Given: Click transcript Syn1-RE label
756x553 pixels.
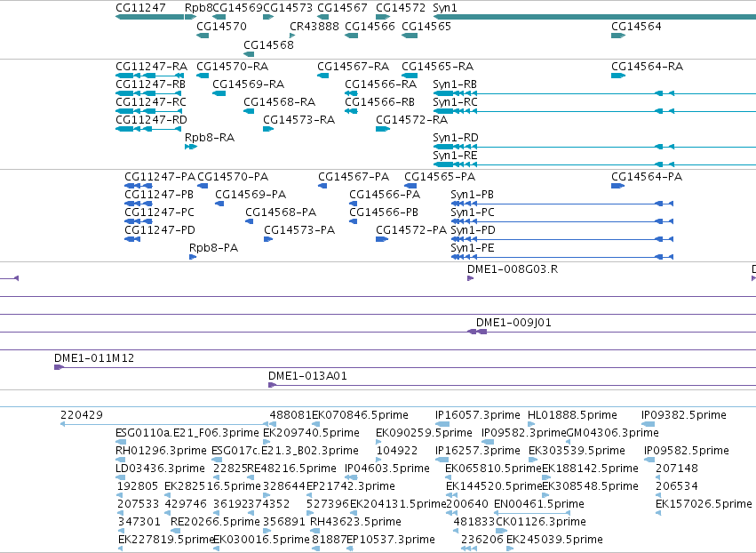Looking at the screenshot, I should coord(455,156).
